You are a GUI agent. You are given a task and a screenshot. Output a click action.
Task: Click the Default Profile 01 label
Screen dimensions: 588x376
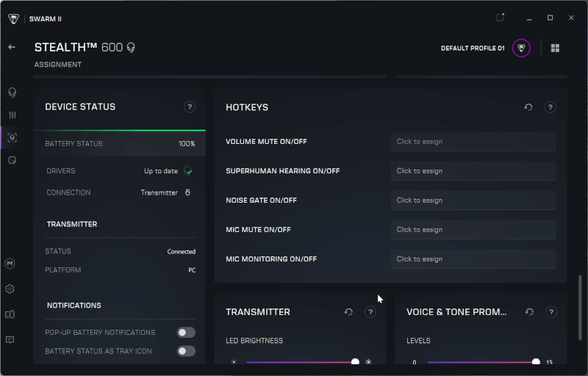[x=473, y=48]
